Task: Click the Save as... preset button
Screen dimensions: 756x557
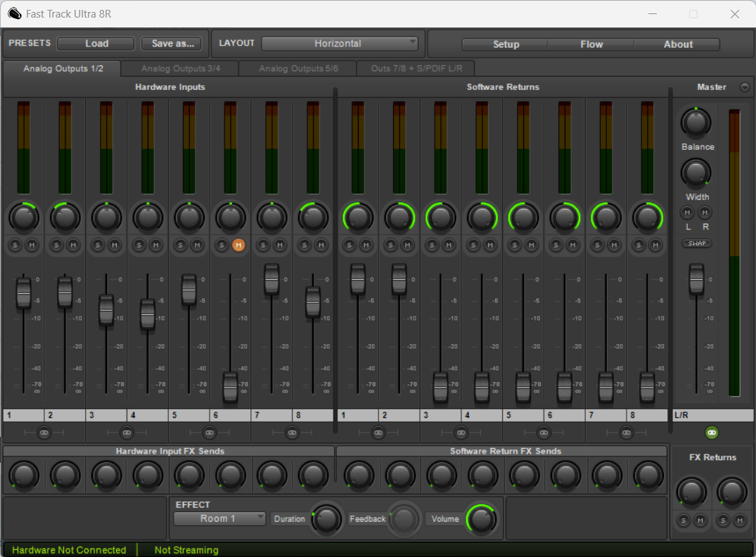Action: (172, 44)
